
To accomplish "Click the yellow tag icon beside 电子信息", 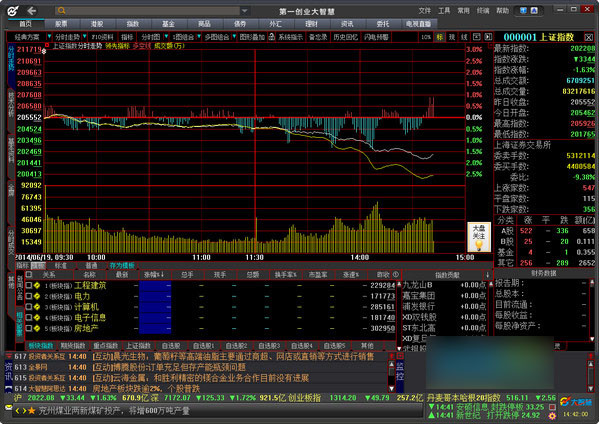I will 37,317.
